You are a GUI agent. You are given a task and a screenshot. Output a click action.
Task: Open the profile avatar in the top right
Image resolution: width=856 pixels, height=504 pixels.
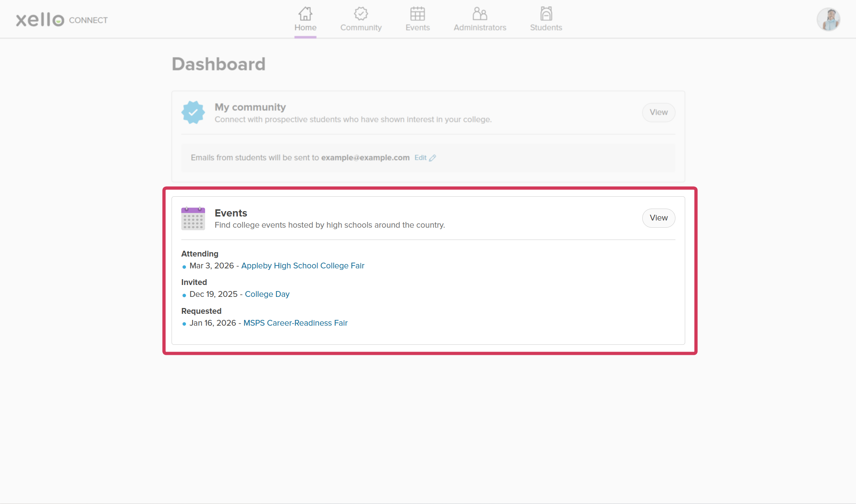(828, 19)
